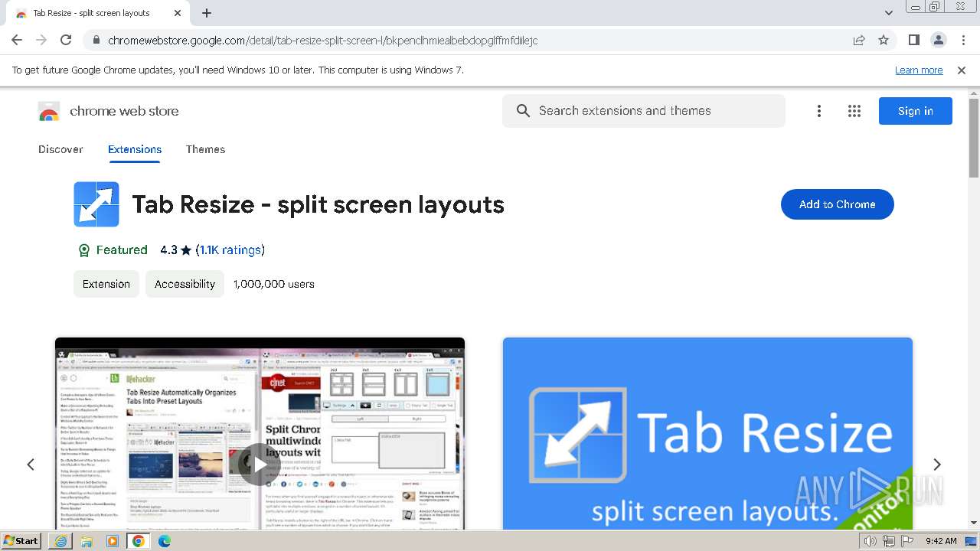Switch to the Discover tab
Screen dimensions: 980x551
(60, 149)
